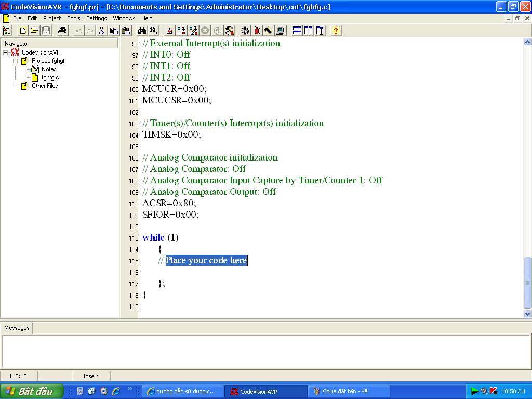Click the Configure project tools icon

230,31
